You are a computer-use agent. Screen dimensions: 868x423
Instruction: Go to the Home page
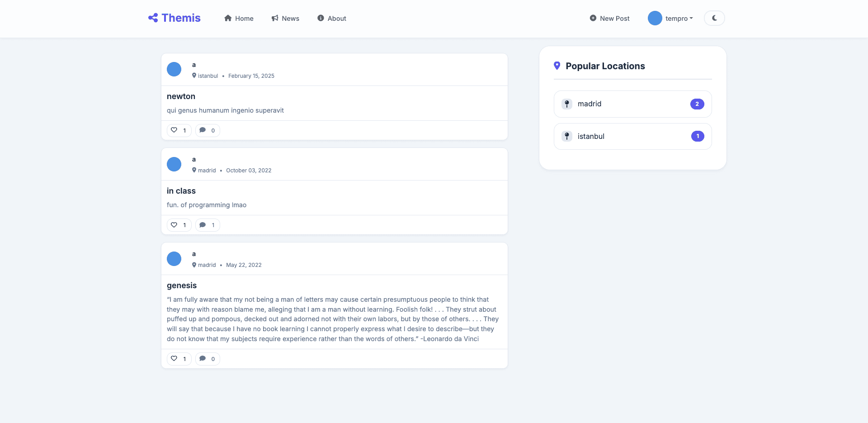(x=239, y=19)
